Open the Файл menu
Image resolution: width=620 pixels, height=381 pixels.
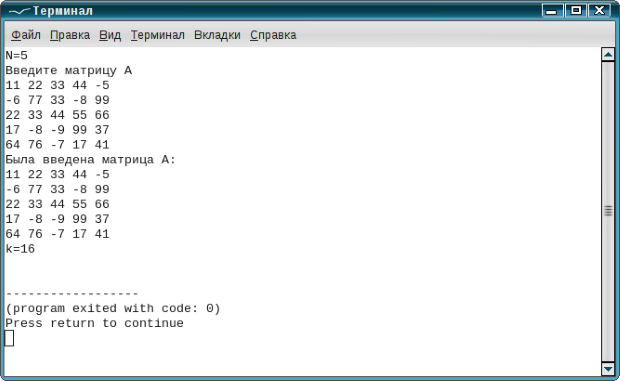[26, 35]
